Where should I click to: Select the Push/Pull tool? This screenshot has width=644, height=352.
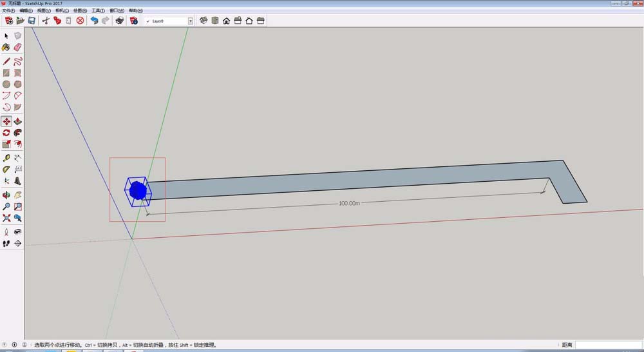17,121
